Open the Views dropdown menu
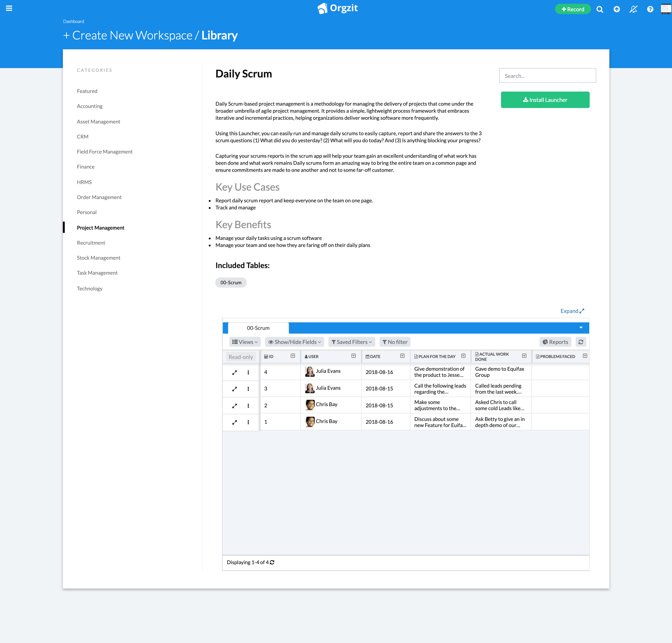Image resolution: width=672 pixels, height=643 pixels. pos(244,342)
